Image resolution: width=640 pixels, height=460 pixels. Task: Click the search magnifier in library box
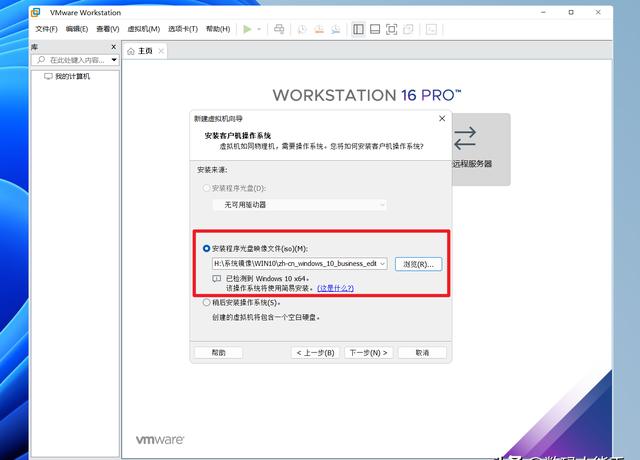pyautogui.click(x=41, y=60)
